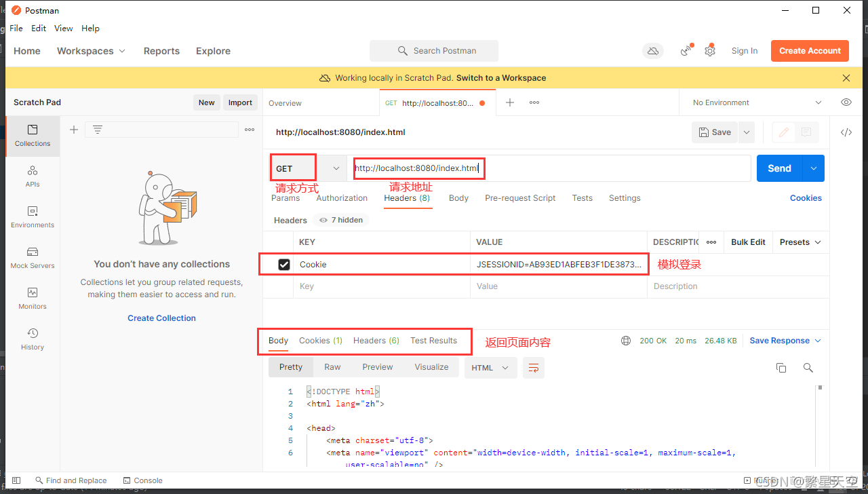Open the response Cookies (1) tab
The image size is (868, 494).
(x=321, y=341)
